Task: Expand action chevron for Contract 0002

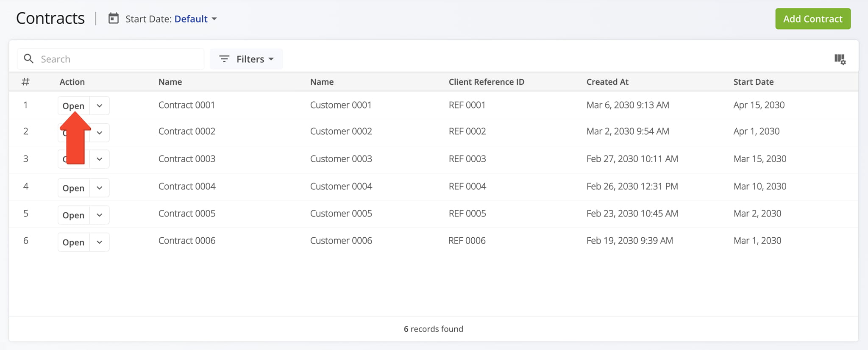Action: point(100,133)
